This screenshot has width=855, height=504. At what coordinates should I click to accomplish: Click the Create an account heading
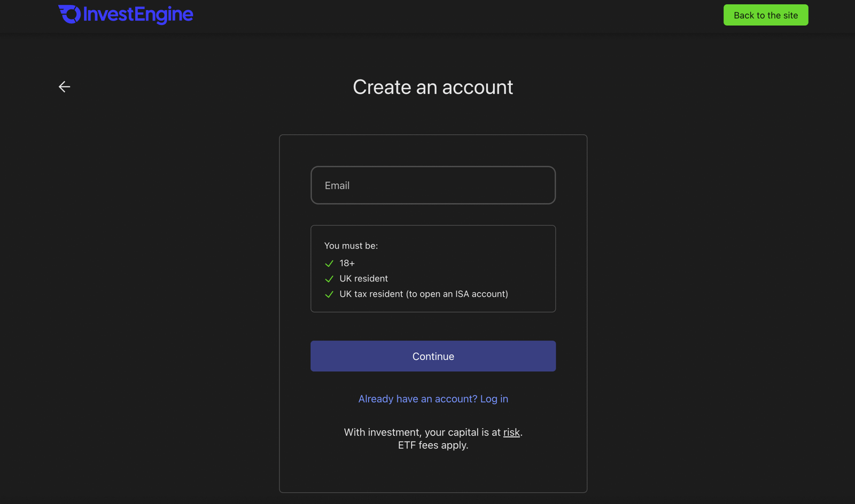pos(432,87)
